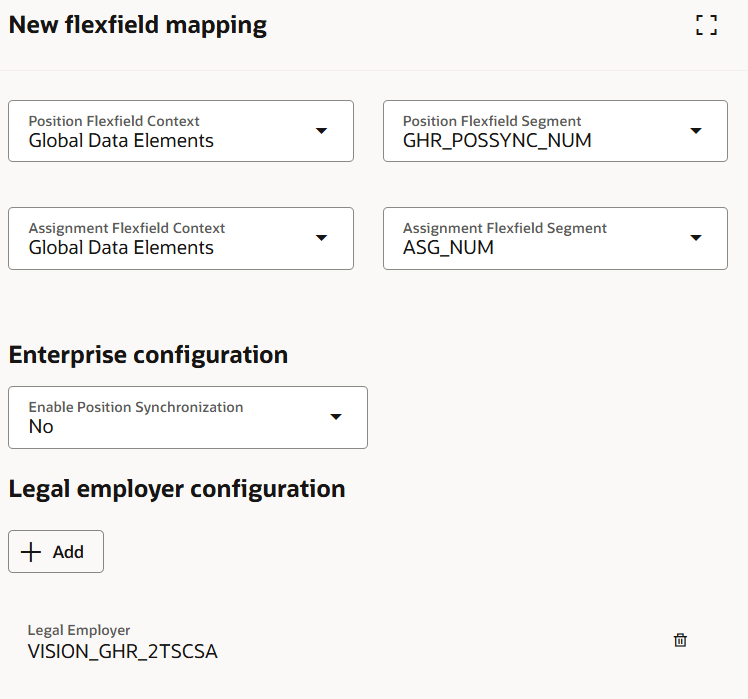Select the Position Flexfield Context value field
The image size is (748, 699).
(121, 141)
